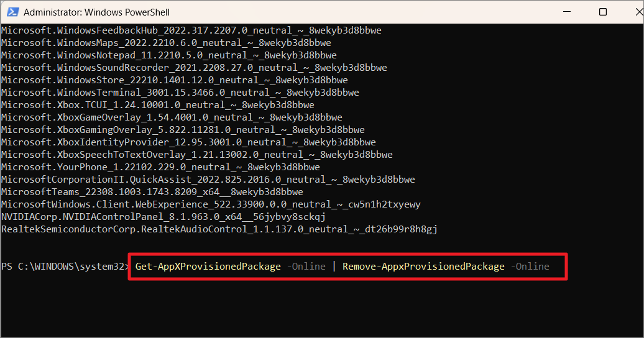644x338 pixels.
Task: Click the Remove-AppxProvisionedPackage command text
Action: [x=423, y=267]
